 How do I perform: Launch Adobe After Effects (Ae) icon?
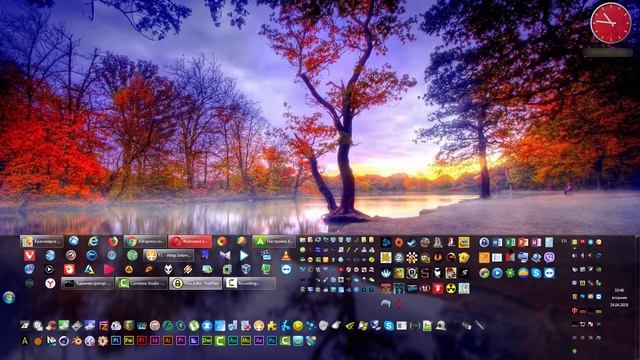259,341
